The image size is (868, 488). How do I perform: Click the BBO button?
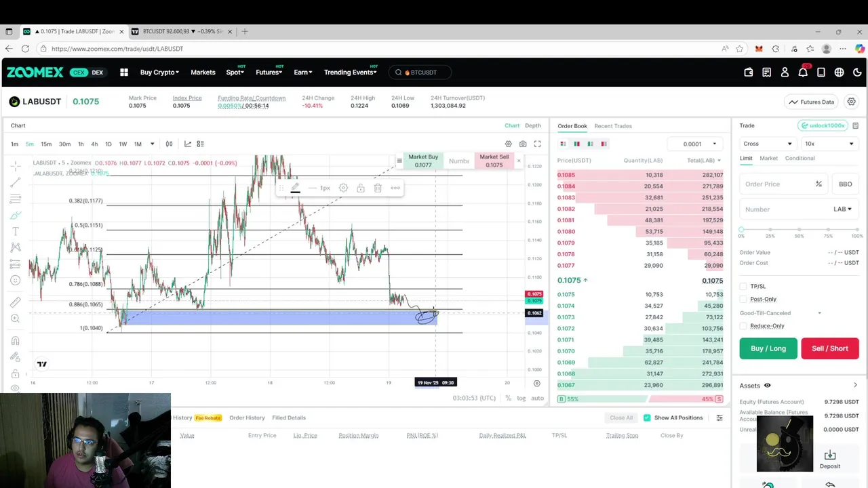(845, 184)
